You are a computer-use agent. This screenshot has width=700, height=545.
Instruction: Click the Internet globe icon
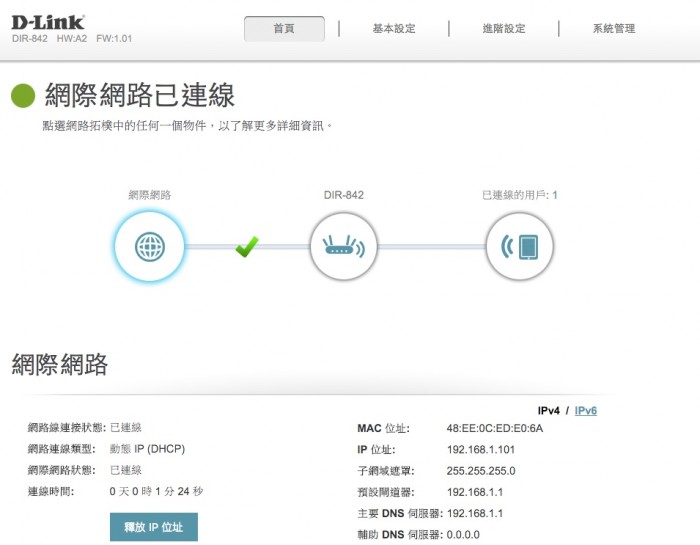[149, 246]
